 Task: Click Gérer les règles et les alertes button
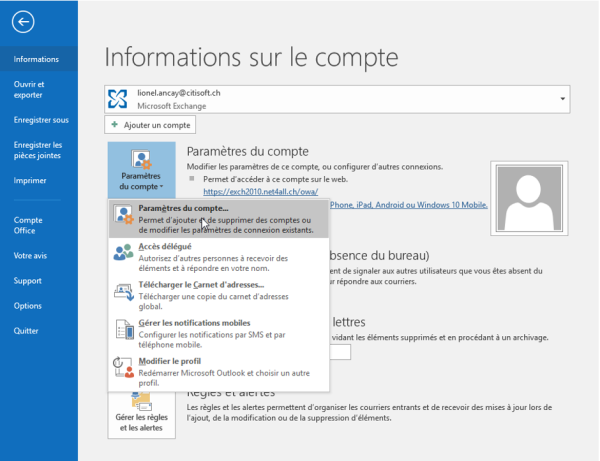coord(142,415)
